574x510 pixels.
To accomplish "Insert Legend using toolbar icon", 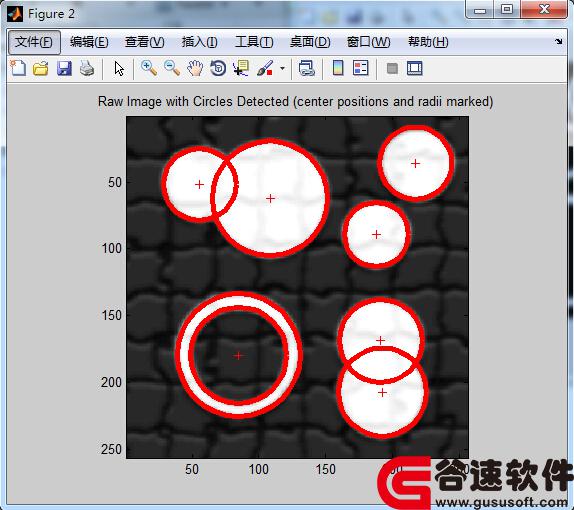I will tap(361, 68).
